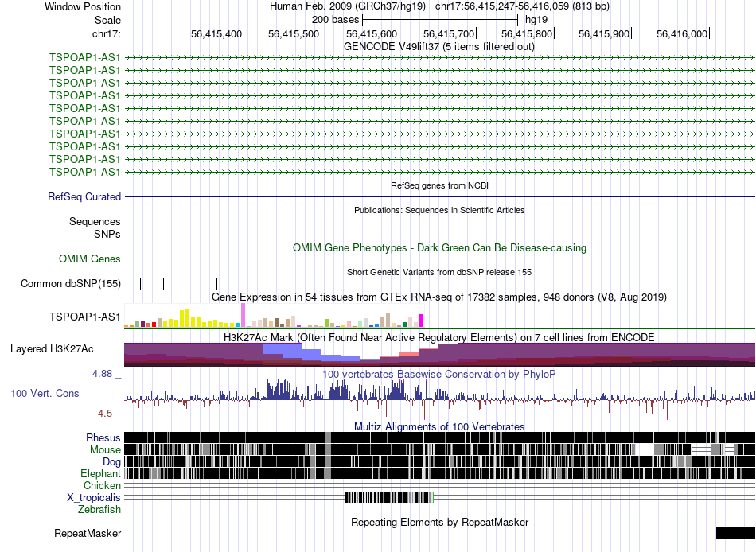
Task: Click the Chicken alignment label
Action: pos(102,485)
